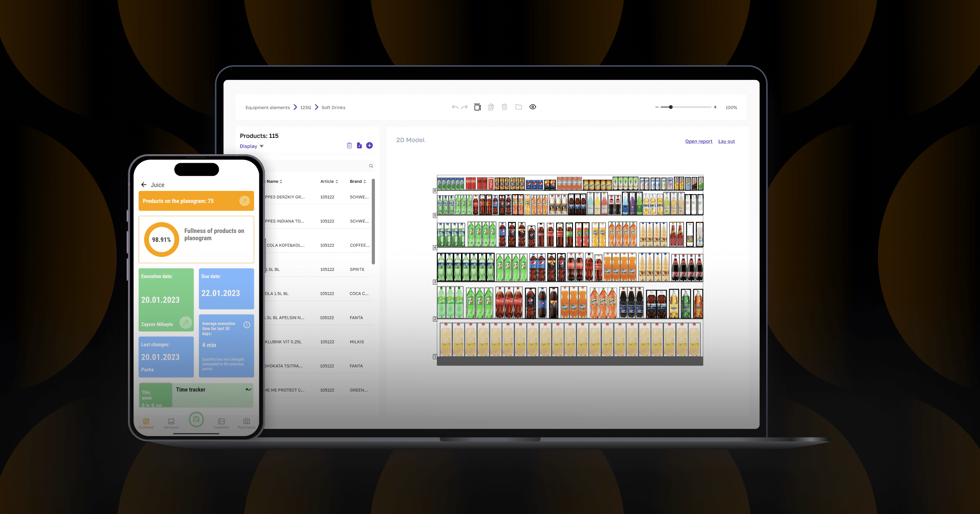Click the Open report link
This screenshot has width=980, height=514.
coord(698,142)
